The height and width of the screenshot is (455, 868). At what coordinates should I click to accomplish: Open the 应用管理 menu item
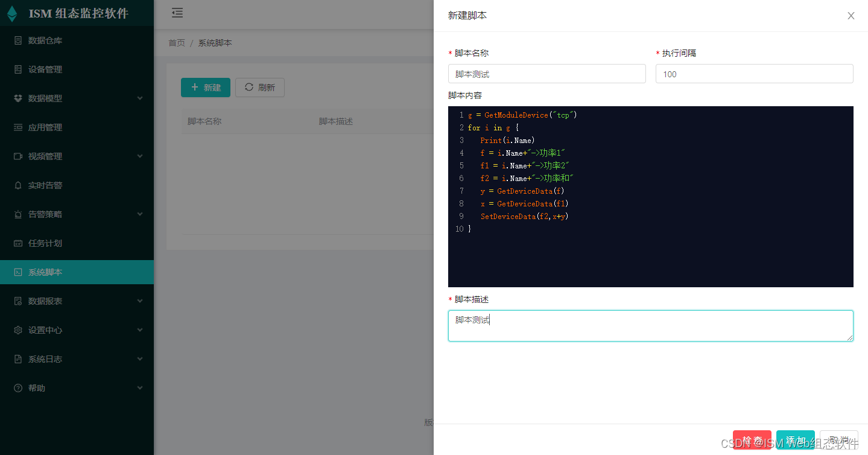point(77,127)
